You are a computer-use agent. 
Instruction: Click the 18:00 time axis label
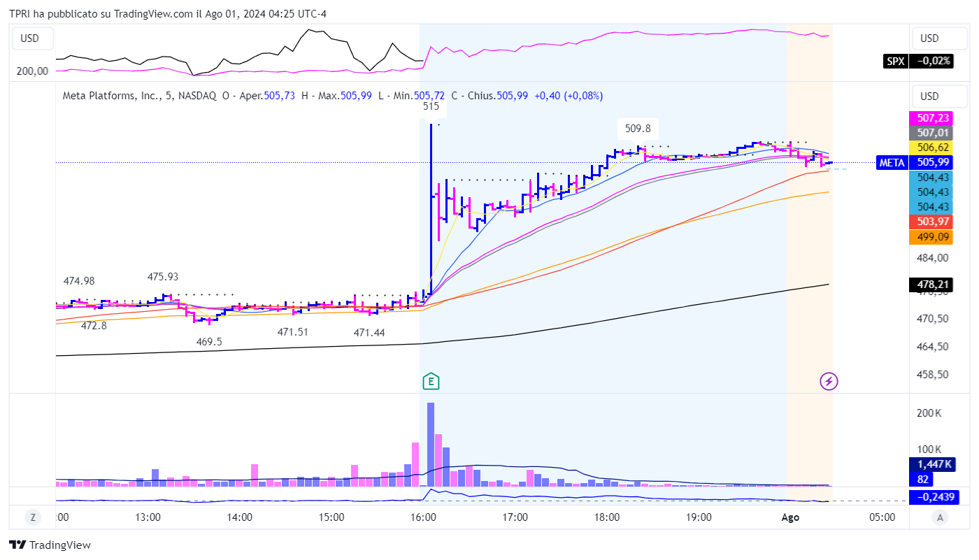tap(607, 517)
